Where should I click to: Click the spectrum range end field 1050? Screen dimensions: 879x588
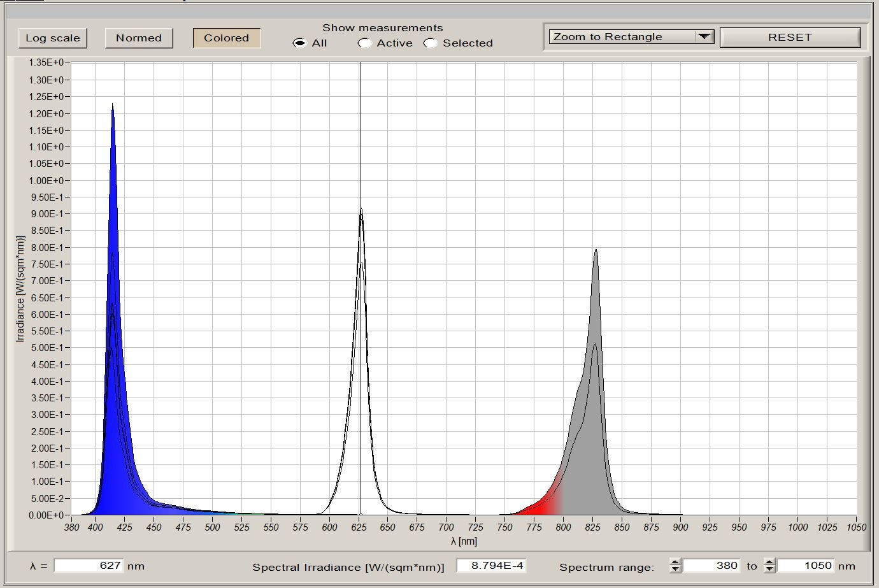[806, 566]
